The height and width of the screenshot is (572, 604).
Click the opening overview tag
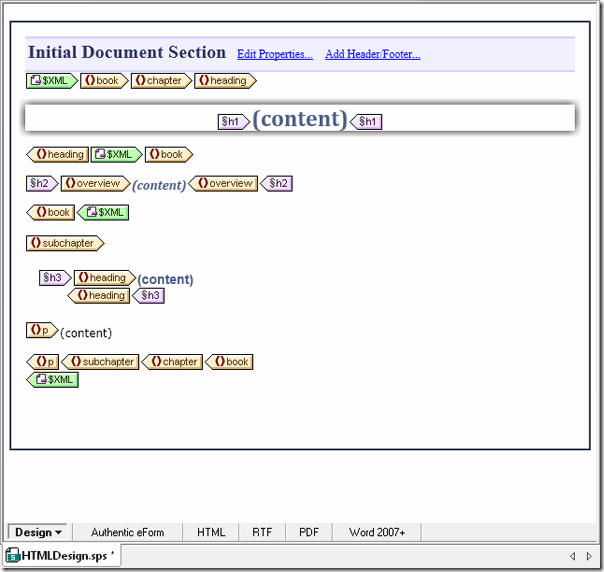click(x=96, y=183)
